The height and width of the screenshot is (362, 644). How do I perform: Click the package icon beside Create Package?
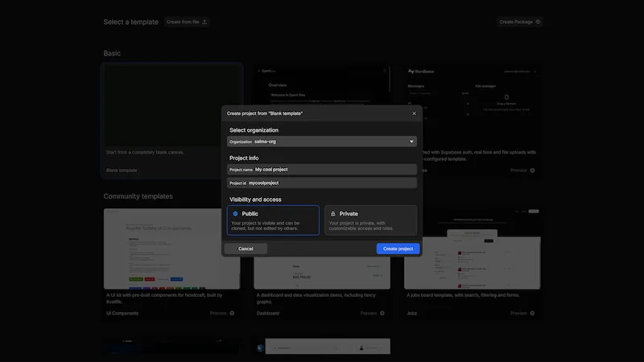538,22
